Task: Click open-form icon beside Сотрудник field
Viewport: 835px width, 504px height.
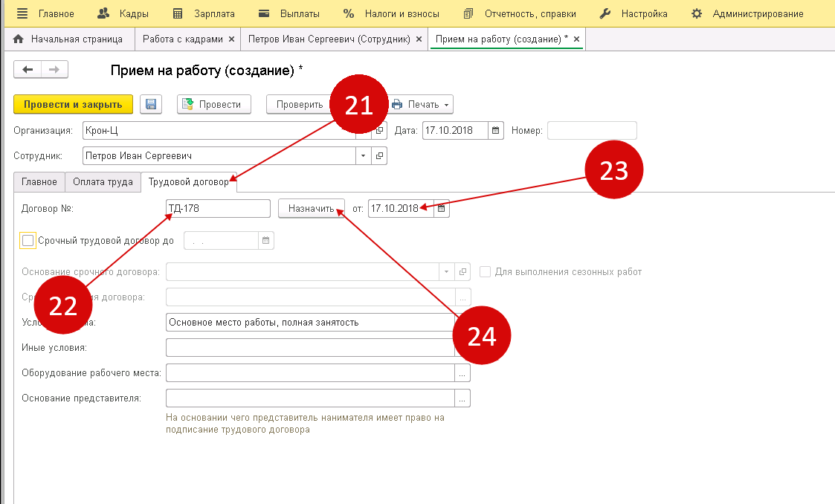Action: pyautogui.click(x=379, y=156)
